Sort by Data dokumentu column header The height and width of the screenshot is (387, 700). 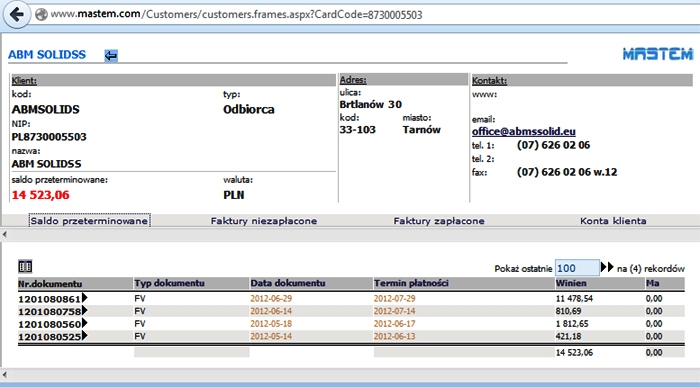[288, 283]
